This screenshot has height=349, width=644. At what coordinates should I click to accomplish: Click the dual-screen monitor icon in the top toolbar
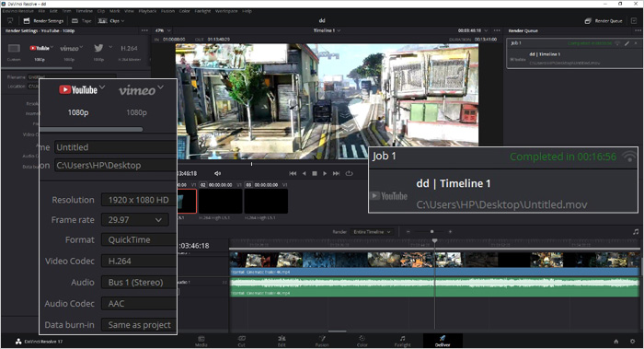pos(10,20)
